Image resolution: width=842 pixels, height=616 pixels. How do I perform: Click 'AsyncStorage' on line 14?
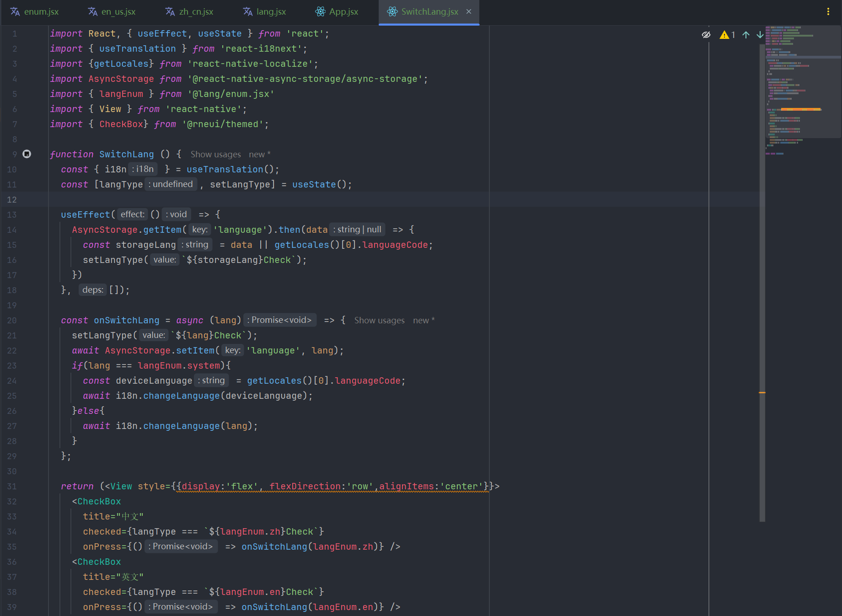(105, 230)
